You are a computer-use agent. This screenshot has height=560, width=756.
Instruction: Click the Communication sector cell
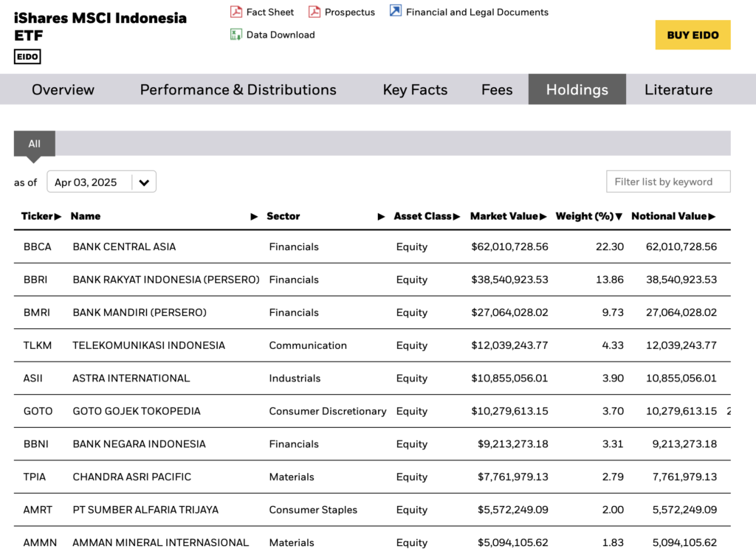click(x=308, y=345)
